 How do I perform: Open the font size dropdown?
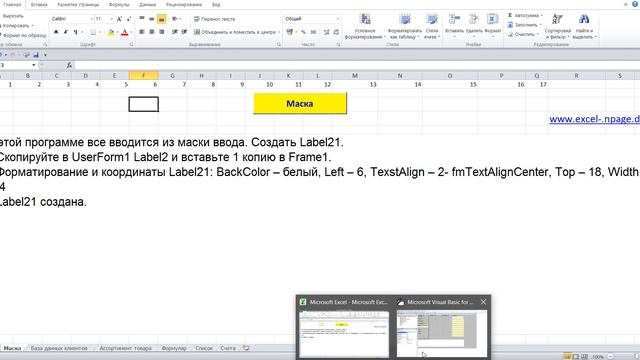111,19
